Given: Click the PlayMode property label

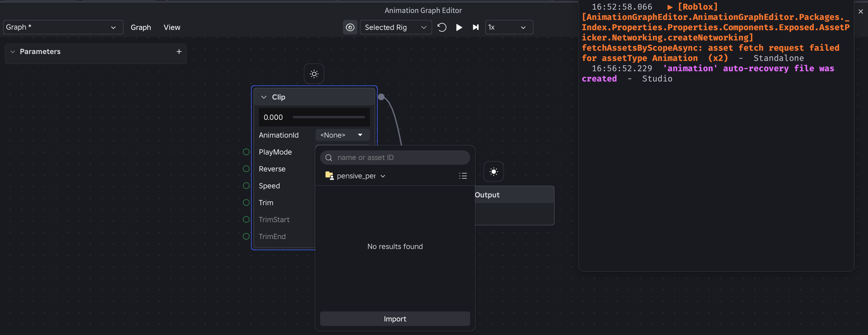Looking at the screenshot, I should 275,152.
